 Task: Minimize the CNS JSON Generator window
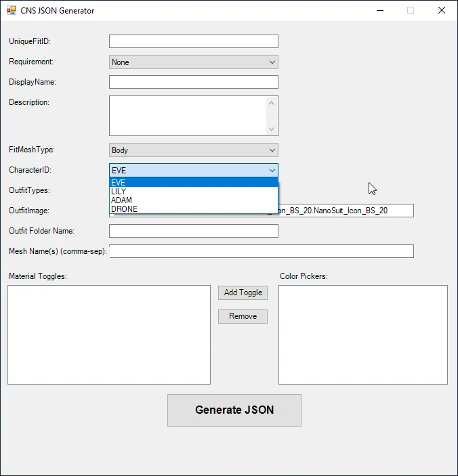[379, 11]
